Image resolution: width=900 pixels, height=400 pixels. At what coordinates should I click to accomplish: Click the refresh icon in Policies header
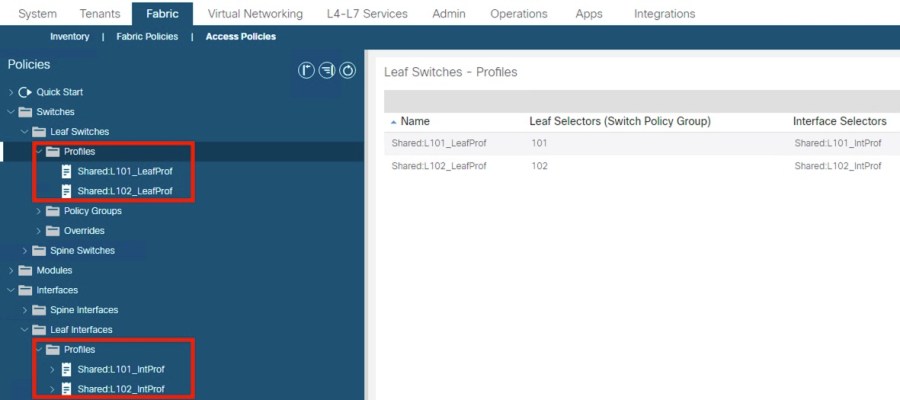[348, 71]
